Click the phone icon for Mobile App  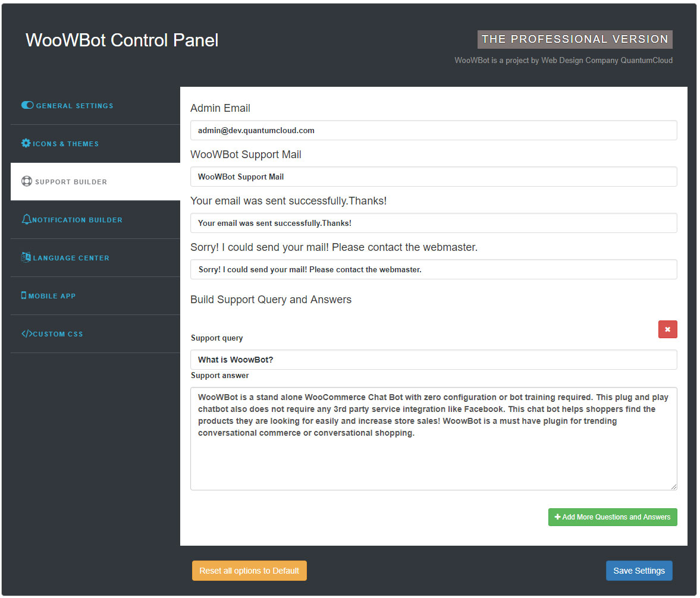[x=24, y=295]
